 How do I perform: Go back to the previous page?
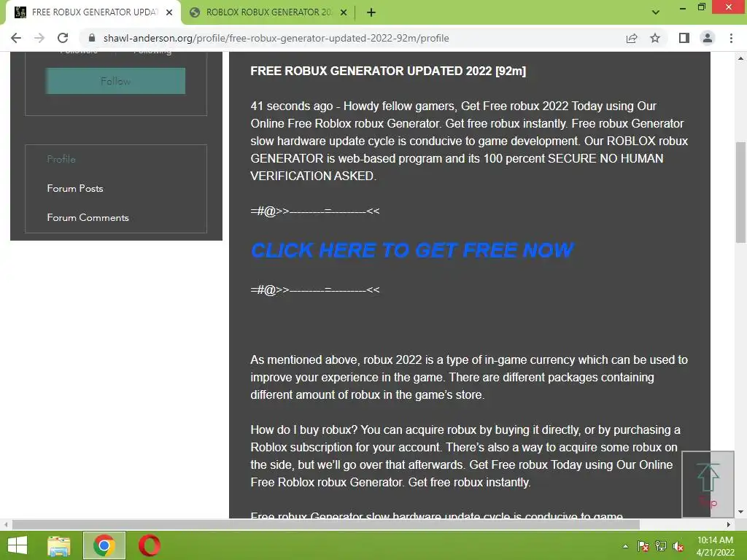click(16, 38)
